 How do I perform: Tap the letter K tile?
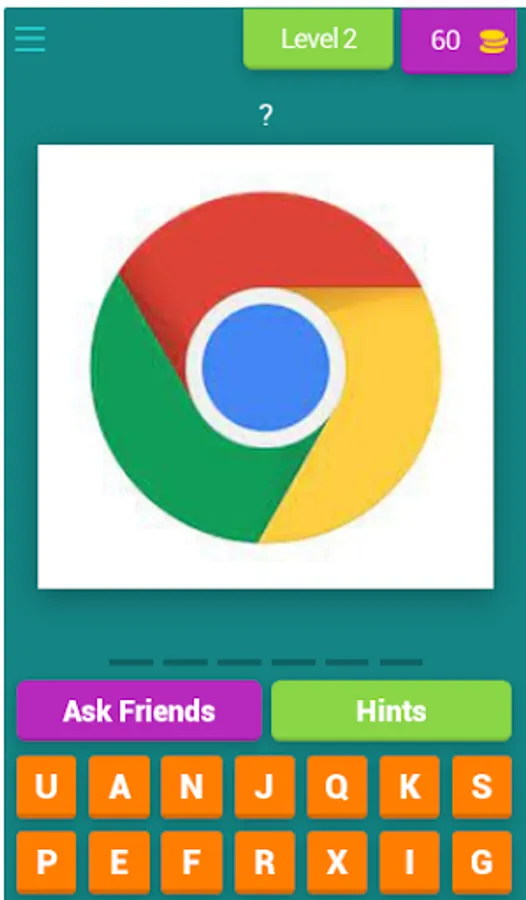point(409,786)
